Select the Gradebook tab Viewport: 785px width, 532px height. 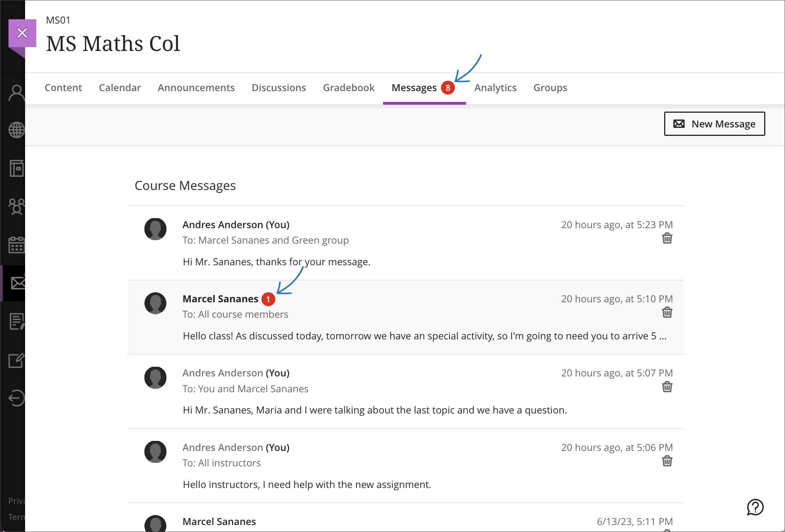tap(349, 87)
